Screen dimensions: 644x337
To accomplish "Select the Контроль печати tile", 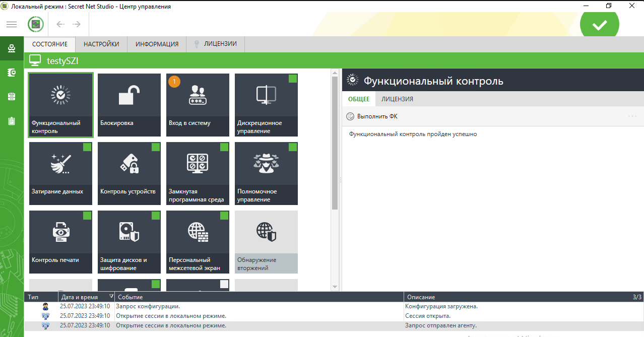I will 60,242.
